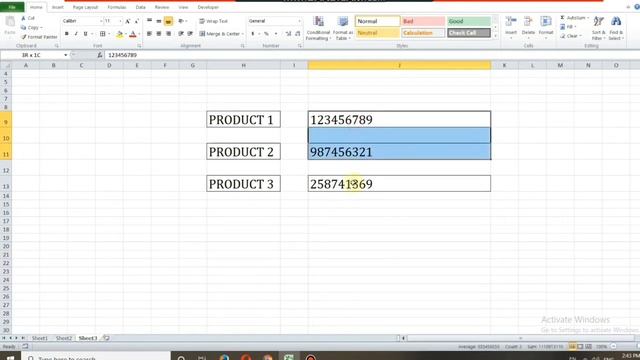Apply the Normal cell style
The height and width of the screenshot is (360, 640).
point(378,21)
